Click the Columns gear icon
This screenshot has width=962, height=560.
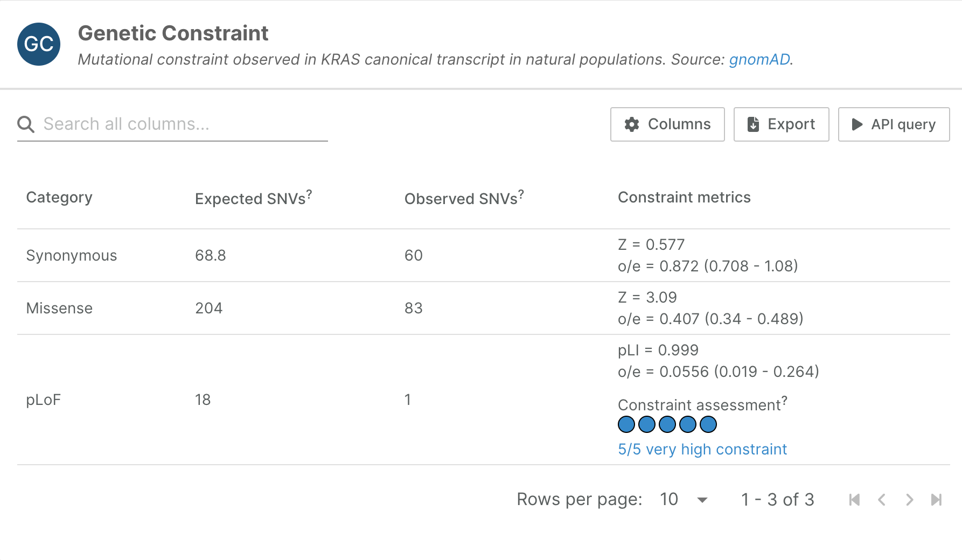pos(632,124)
